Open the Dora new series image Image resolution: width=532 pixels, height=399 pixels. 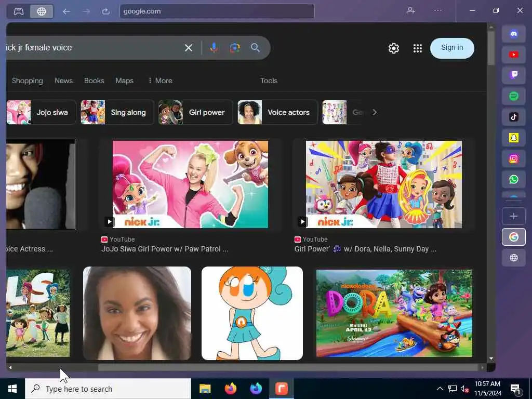[x=394, y=313]
